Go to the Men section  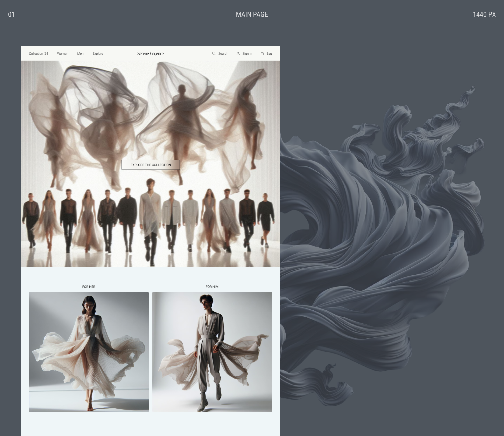[x=80, y=53]
